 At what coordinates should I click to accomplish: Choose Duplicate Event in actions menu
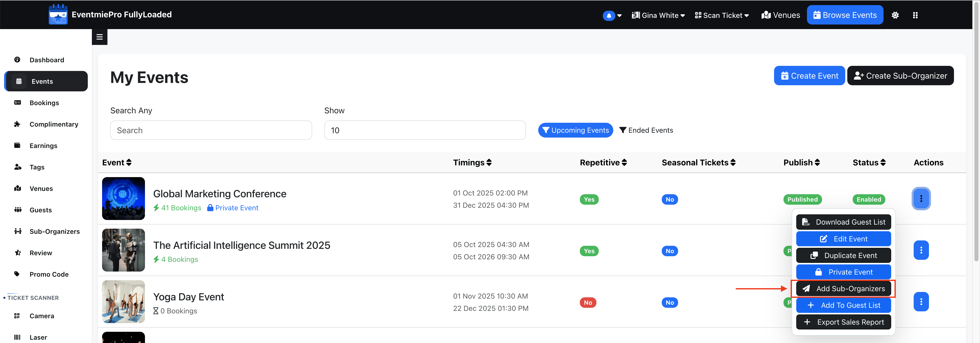pyautogui.click(x=843, y=255)
